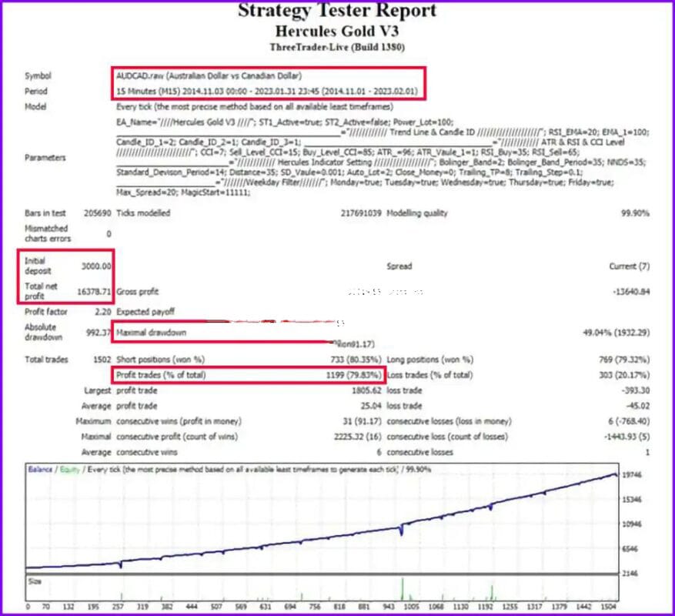
Task: Select the "Equity" legend label on chart
Action: click(70, 469)
